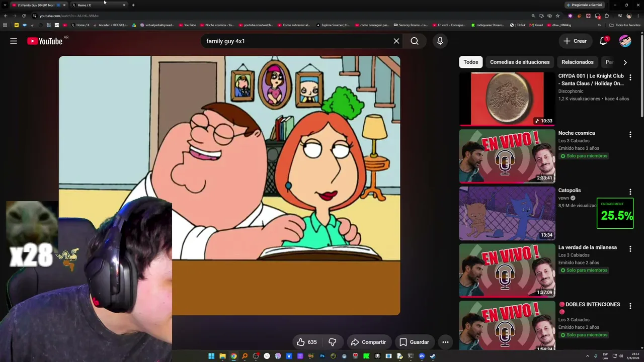The width and height of the screenshot is (644, 362).
Task: Open the Catopolis video title
Action: point(570,191)
